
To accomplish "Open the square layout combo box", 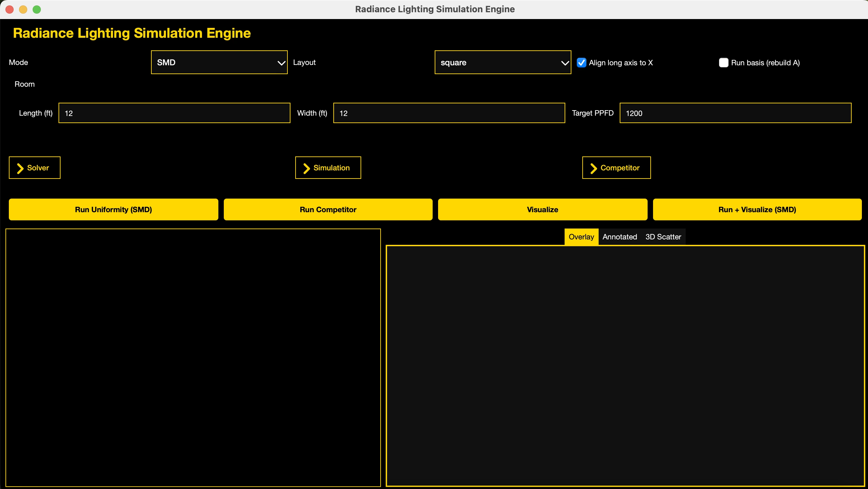I will click(502, 62).
